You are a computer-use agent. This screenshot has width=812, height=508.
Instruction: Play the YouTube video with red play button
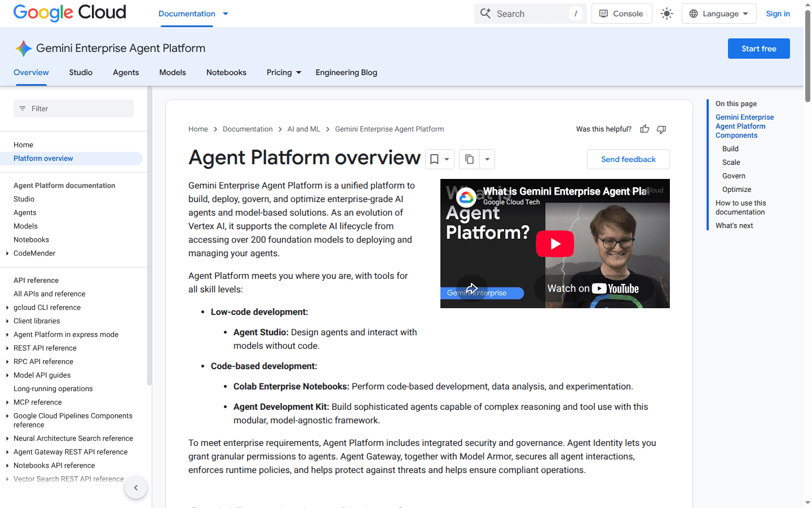coord(555,244)
